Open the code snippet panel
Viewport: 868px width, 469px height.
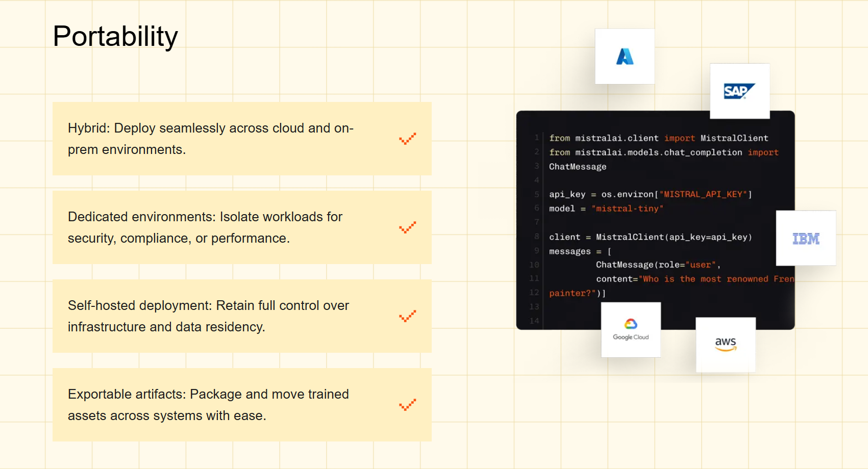pyautogui.click(x=655, y=219)
